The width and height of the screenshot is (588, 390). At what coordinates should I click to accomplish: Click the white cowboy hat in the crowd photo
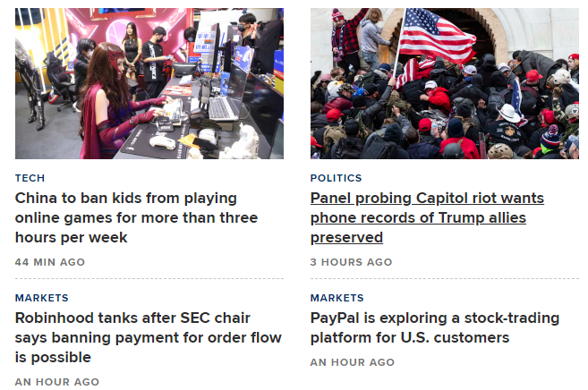(510, 114)
